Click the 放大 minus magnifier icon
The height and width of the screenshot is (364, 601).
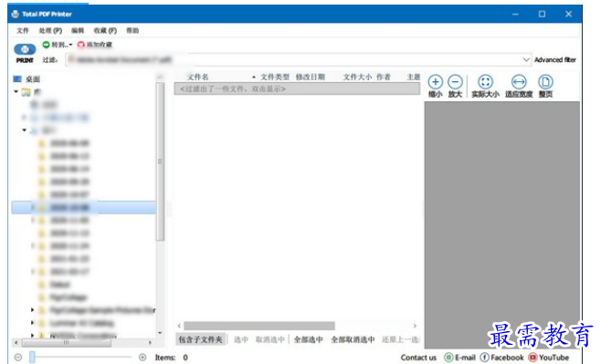(x=455, y=82)
